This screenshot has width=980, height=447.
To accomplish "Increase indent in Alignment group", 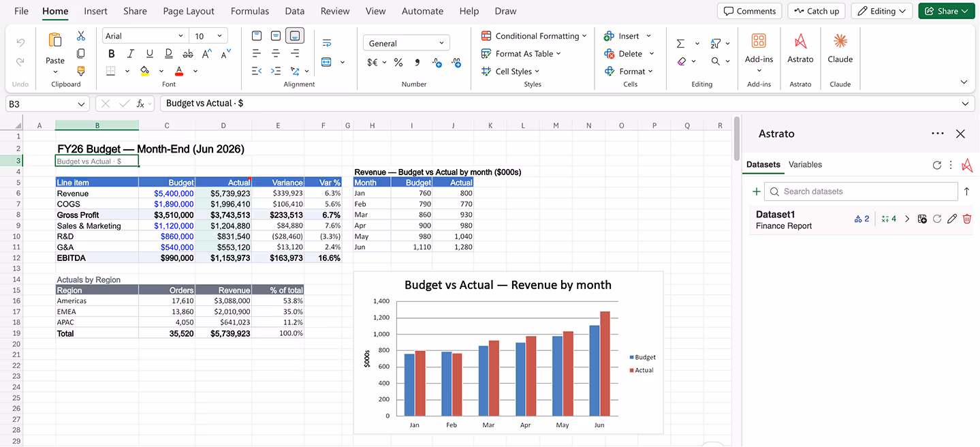I will pos(276,71).
